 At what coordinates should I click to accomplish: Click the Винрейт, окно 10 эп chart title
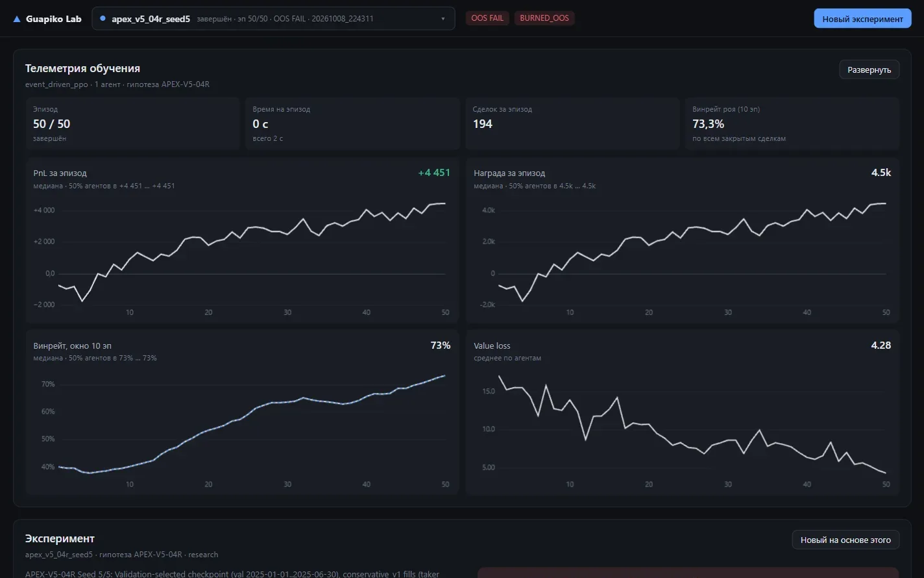(x=73, y=346)
